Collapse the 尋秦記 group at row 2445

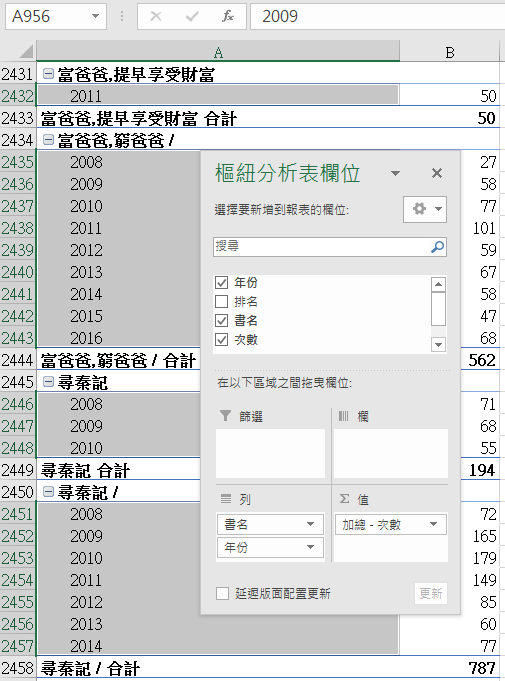tap(48, 382)
